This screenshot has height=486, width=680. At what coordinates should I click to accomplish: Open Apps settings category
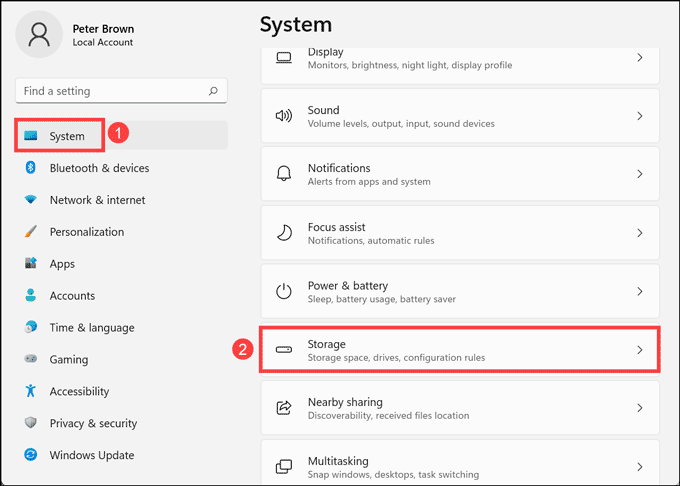[x=62, y=264]
